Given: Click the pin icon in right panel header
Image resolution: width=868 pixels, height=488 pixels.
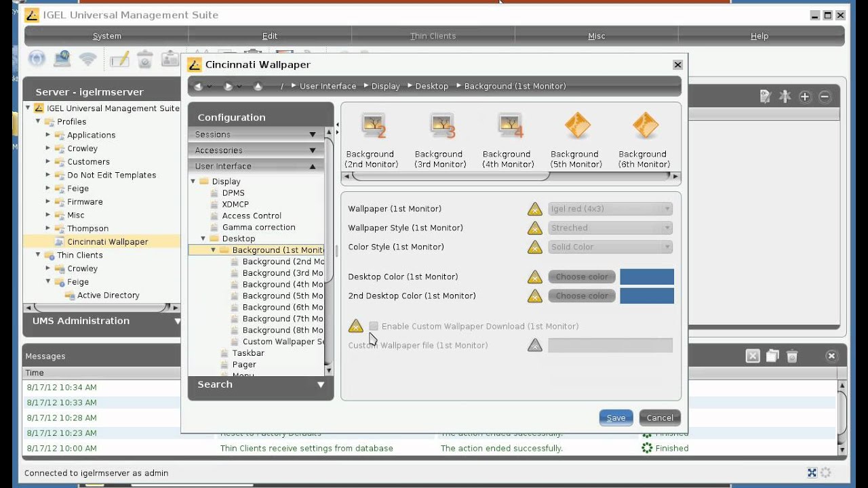Looking at the screenshot, I should click(785, 97).
